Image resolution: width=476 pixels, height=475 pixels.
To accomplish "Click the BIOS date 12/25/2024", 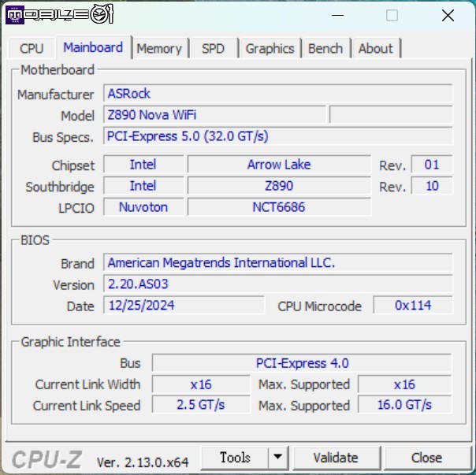I will pyautogui.click(x=184, y=305).
